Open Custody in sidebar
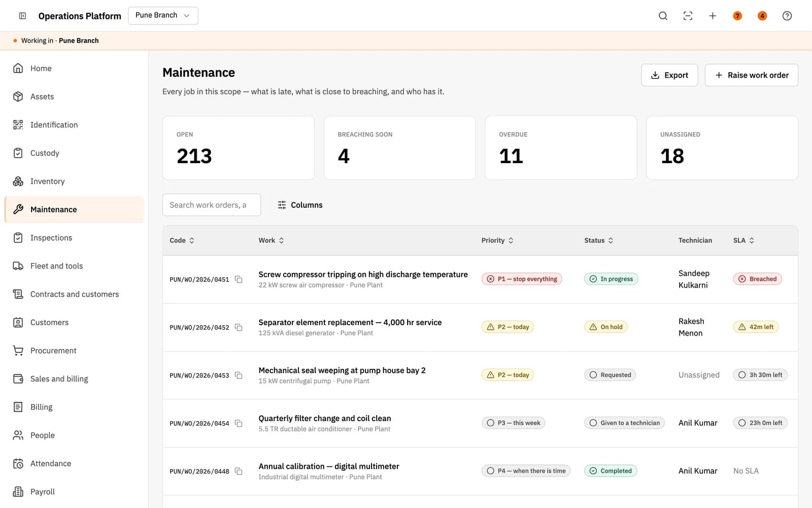This screenshot has width=812, height=508. click(x=74, y=153)
